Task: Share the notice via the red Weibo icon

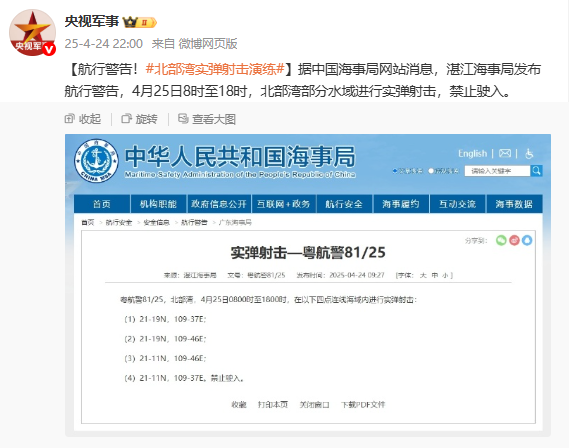Action: [x=514, y=240]
